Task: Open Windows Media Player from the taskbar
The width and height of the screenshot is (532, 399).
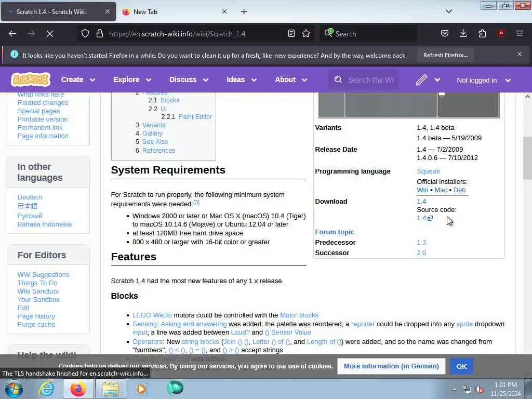Action: coord(142,389)
